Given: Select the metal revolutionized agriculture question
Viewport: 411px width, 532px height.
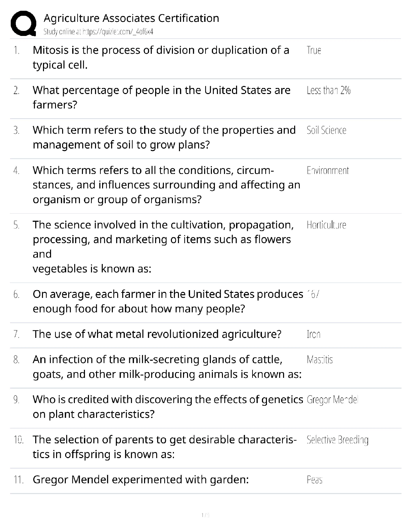Looking at the screenshot, I should pyautogui.click(x=157, y=334).
